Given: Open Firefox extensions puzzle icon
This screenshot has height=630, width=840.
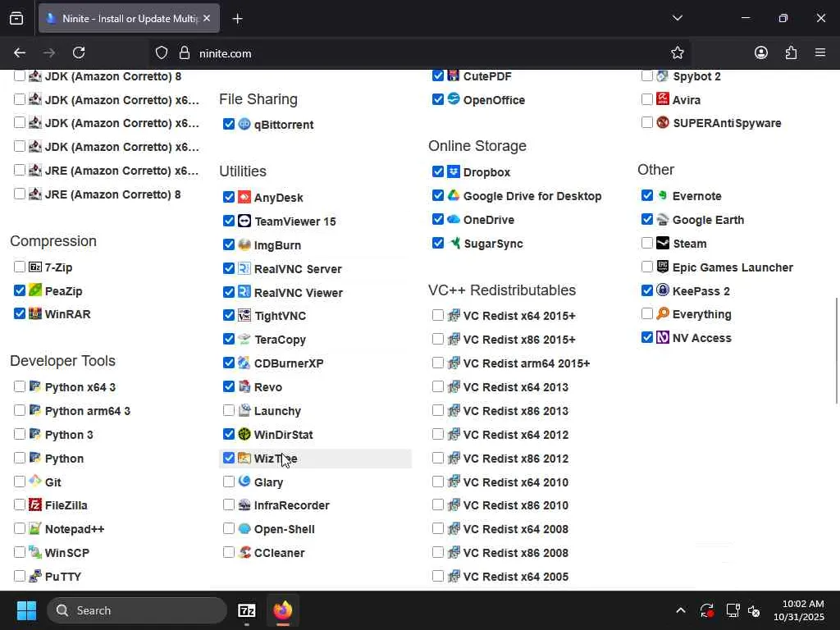Looking at the screenshot, I should 791,53.
